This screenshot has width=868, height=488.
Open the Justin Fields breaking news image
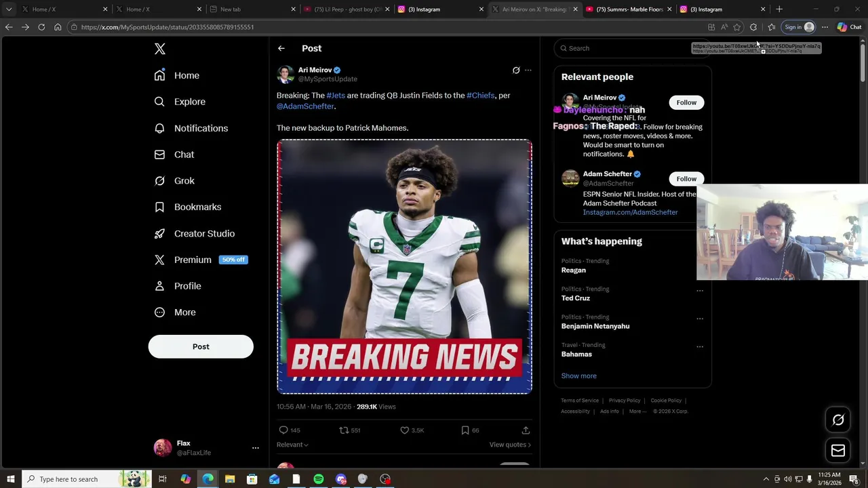[x=404, y=266]
